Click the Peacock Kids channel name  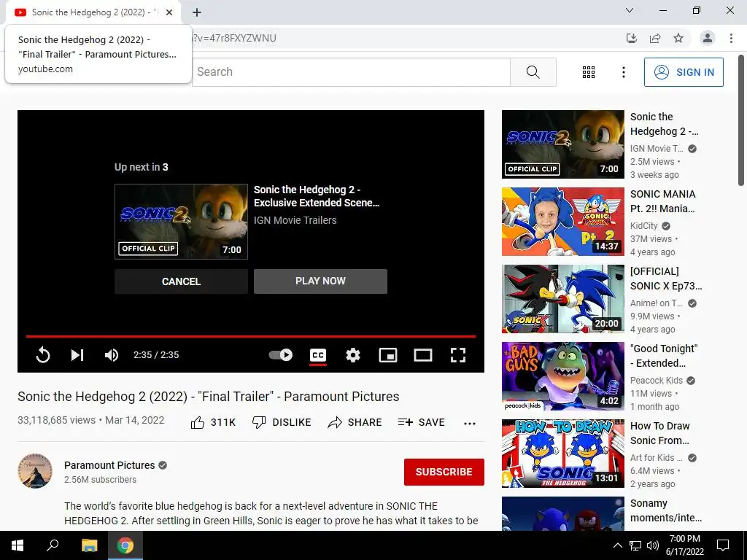pyautogui.click(x=656, y=381)
